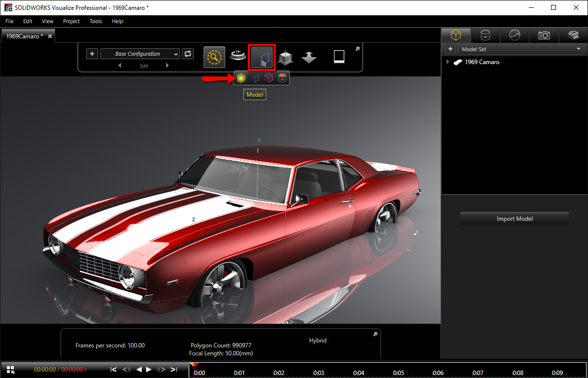
Task: Toggle the timeline layout grid icon
Action: coord(11,369)
